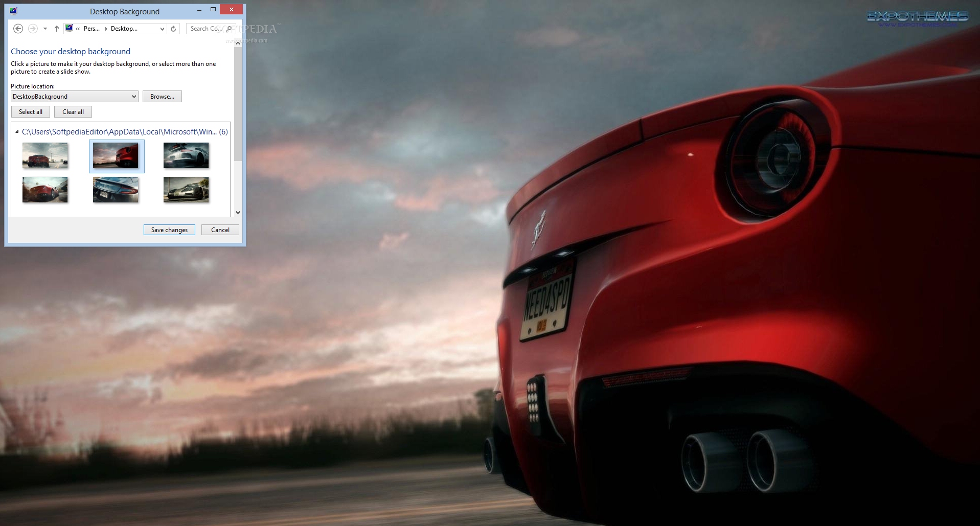The image size is (980, 526).
Task: Select the 'Pers...' breadcrumb in address bar
Action: point(92,29)
